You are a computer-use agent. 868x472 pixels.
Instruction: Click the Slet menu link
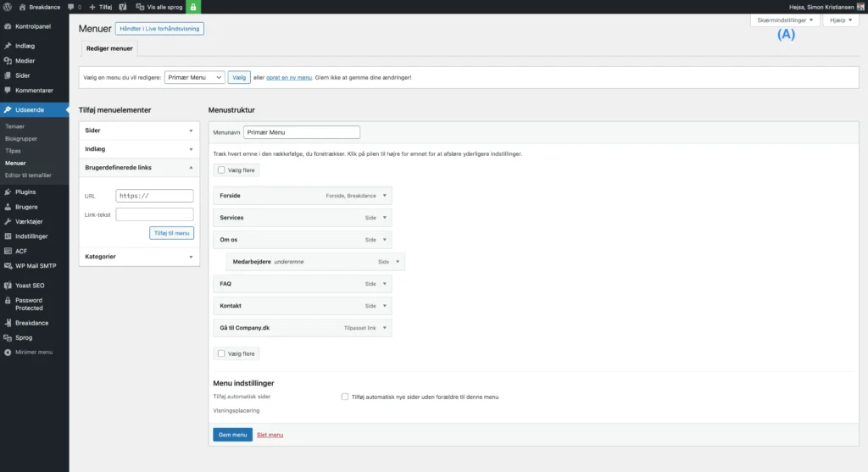pyautogui.click(x=270, y=435)
